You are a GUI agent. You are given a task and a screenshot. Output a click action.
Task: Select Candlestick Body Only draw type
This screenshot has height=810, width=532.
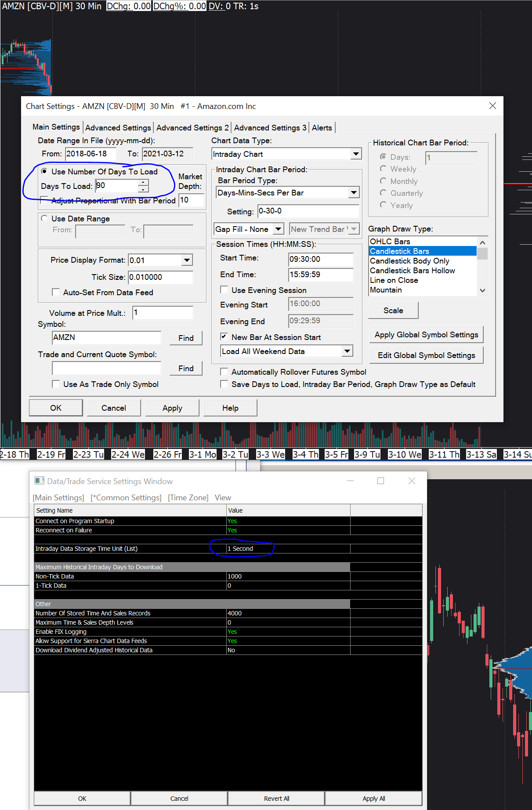pyautogui.click(x=423, y=260)
